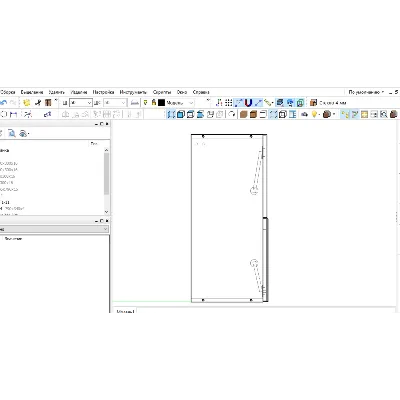Open the Ш width combo box arrow
The width and height of the screenshot is (400, 400).
click(x=89, y=103)
